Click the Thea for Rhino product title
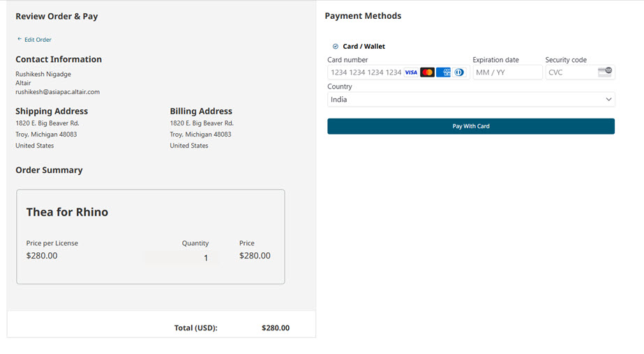The image size is (644, 354). [68, 212]
